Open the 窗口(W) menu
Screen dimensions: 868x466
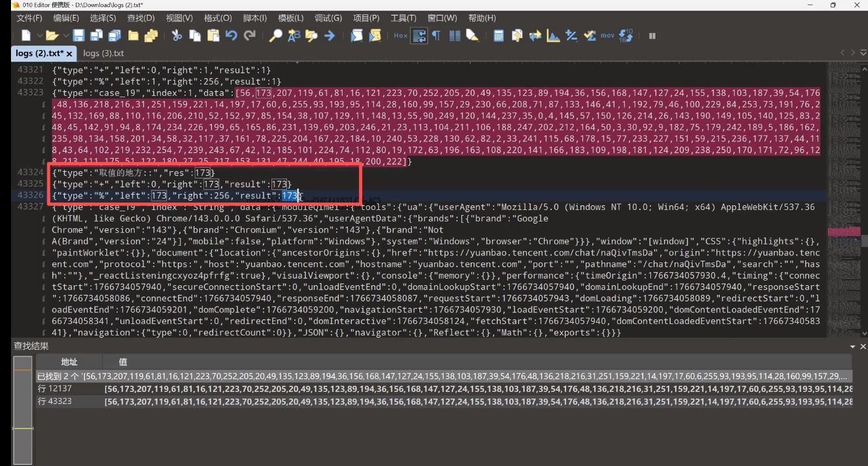[x=442, y=17]
